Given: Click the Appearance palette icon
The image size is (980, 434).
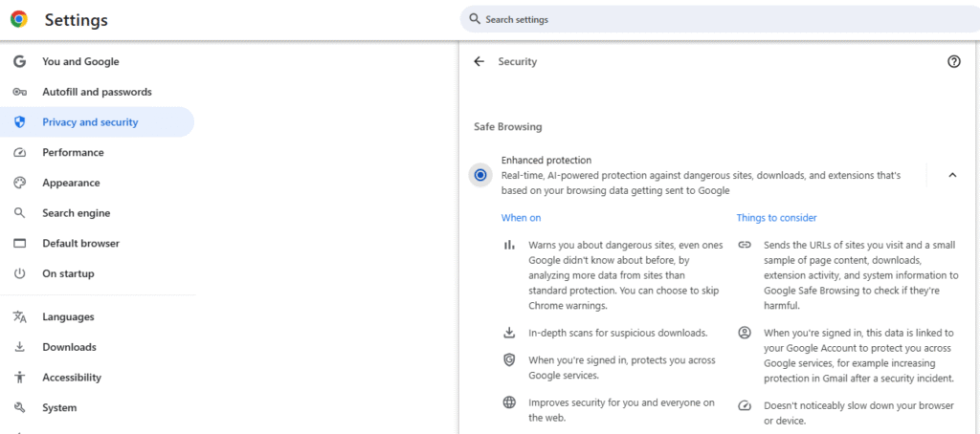Looking at the screenshot, I should [x=20, y=183].
